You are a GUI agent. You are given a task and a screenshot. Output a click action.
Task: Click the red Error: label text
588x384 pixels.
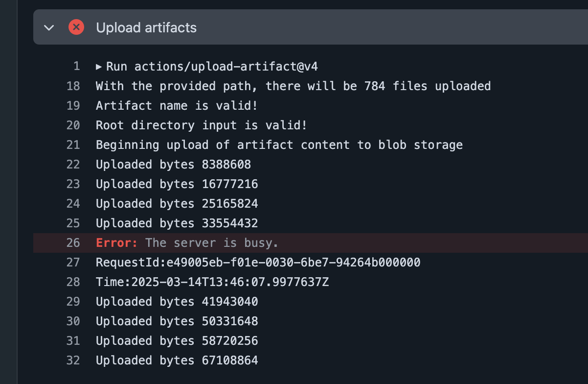coord(117,243)
